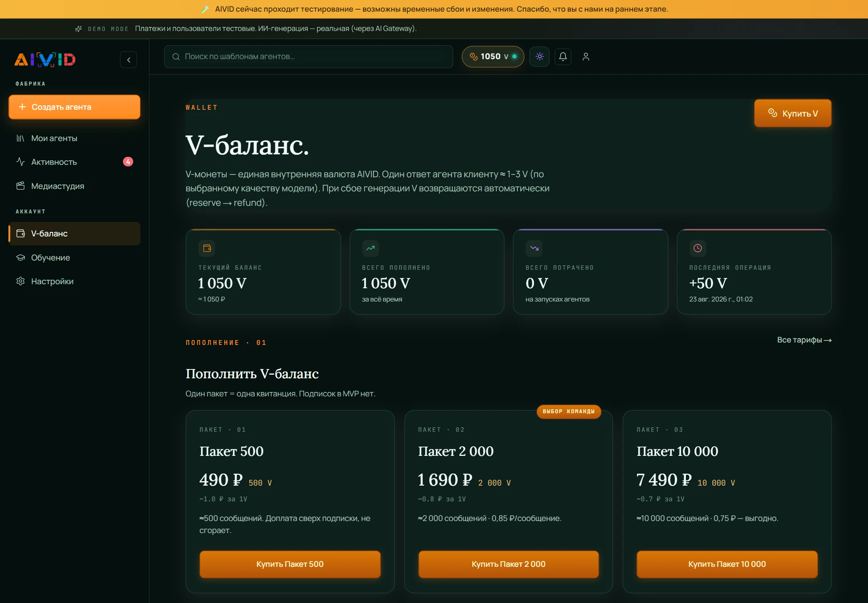Click plus icon on Создать агента

click(x=22, y=107)
